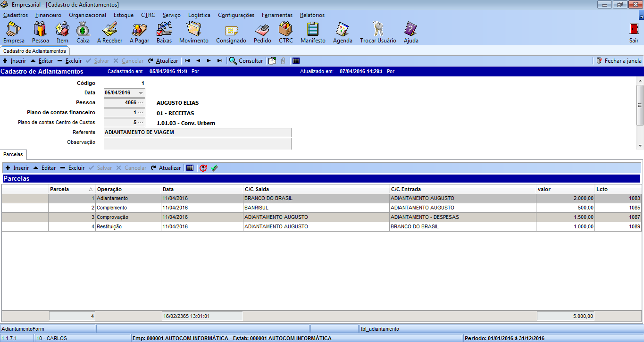Screen dimensions: 644x342
Task: Open the Pessoa lookup ellipsis button
Action: click(x=140, y=103)
